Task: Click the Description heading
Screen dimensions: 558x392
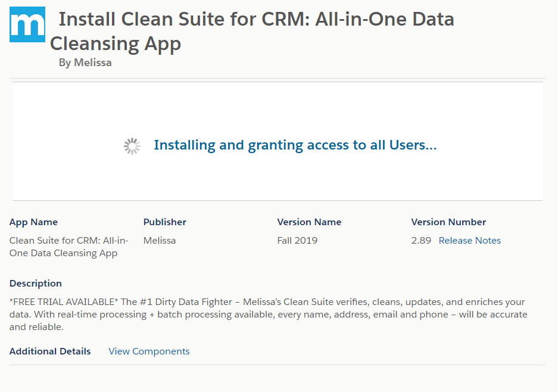Action: pyautogui.click(x=36, y=284)
